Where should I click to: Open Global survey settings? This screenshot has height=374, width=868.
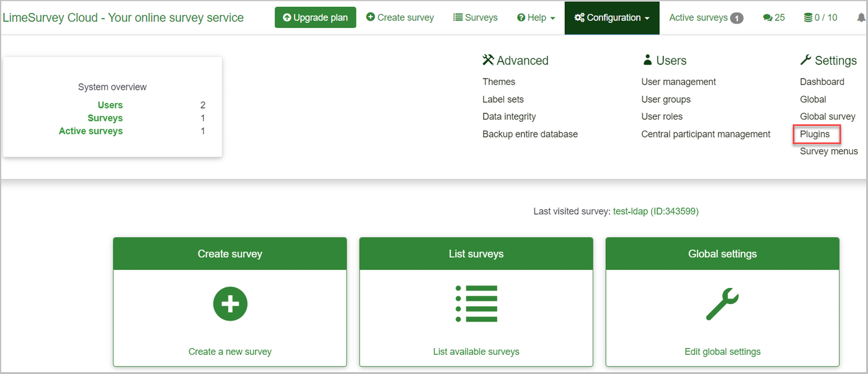pos(828,116)
